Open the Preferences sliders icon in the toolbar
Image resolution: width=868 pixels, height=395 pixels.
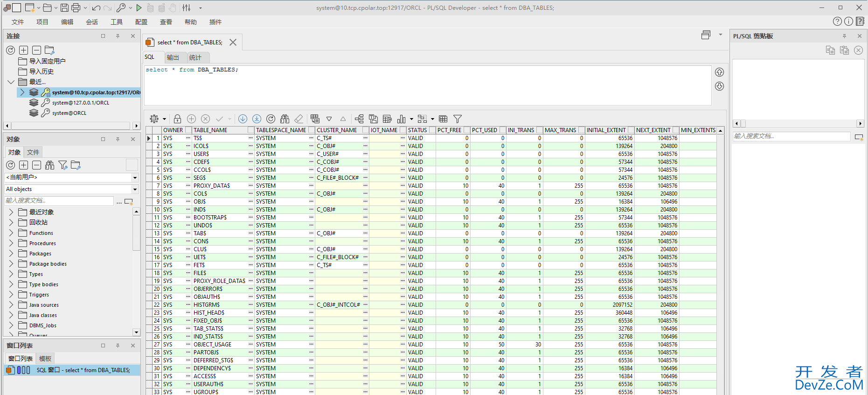coord(187,8)
